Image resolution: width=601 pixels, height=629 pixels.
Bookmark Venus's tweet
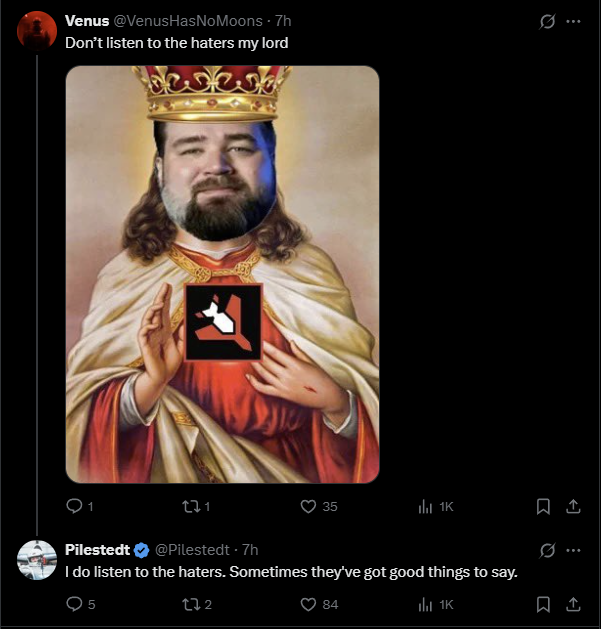point(544,507)
